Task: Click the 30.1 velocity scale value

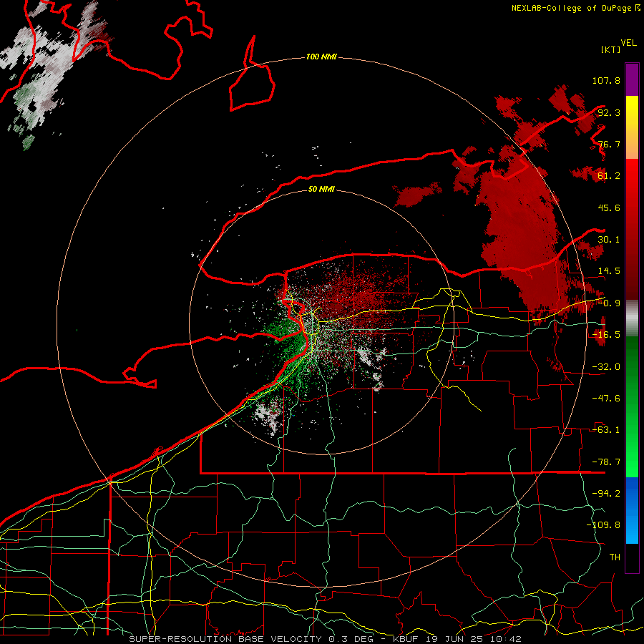Action: (x=609, y=240)
